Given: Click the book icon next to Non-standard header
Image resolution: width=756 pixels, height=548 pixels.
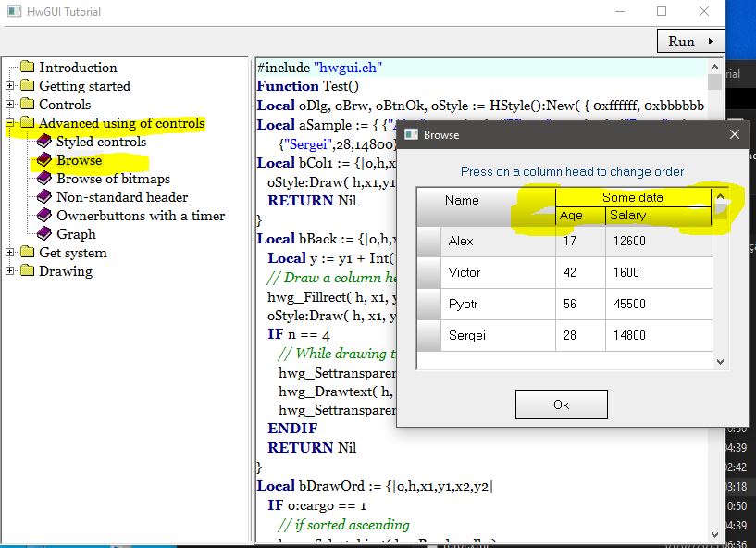Looking at the screenshot, I should pos(43,197).
